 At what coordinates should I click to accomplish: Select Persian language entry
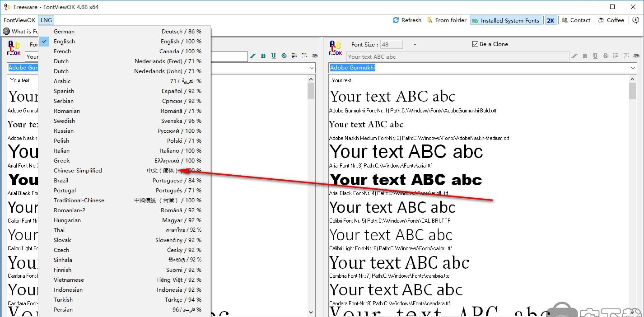click(x=125, y=310)
